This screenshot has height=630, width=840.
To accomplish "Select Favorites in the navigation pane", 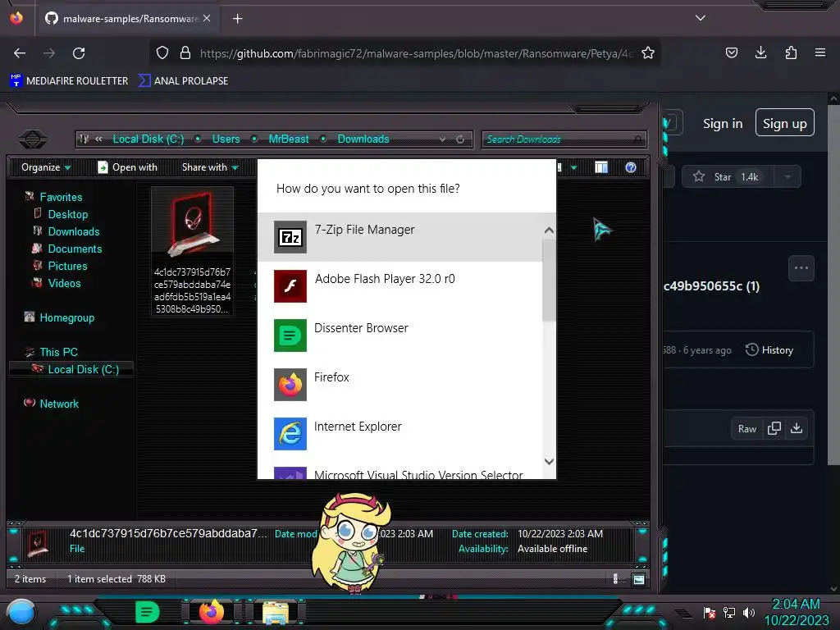I will point(61,197).
